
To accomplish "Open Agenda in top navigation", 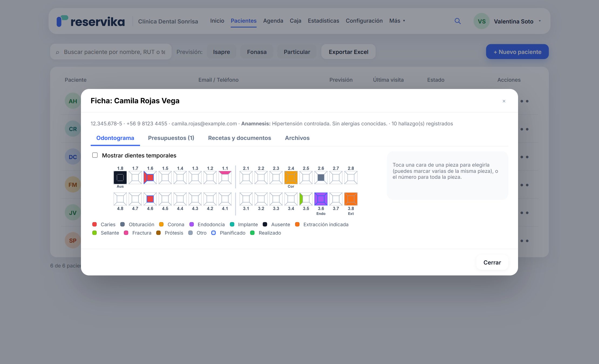I will [x=273, y=21].
